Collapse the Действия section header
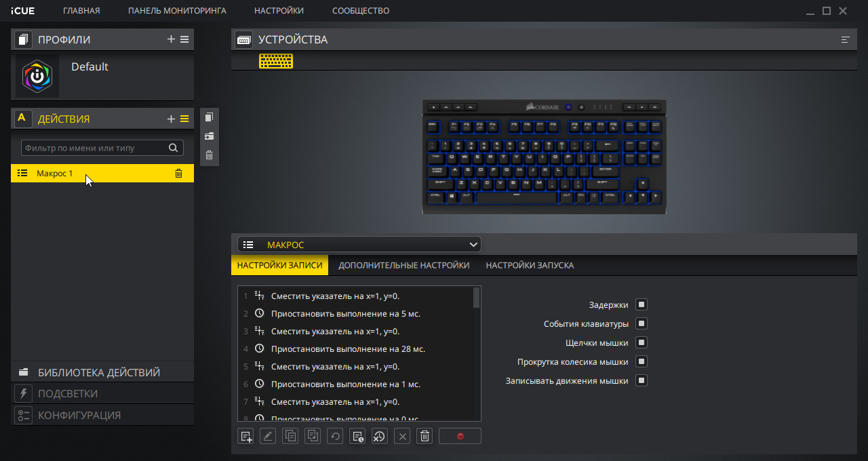868x461 pixels. [102, 119]
